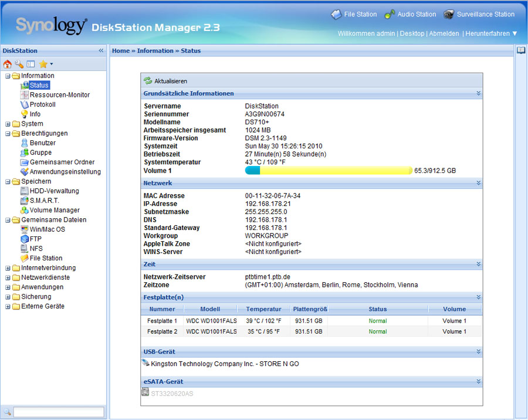Expand the Sicherung folder

pos(8,297)
